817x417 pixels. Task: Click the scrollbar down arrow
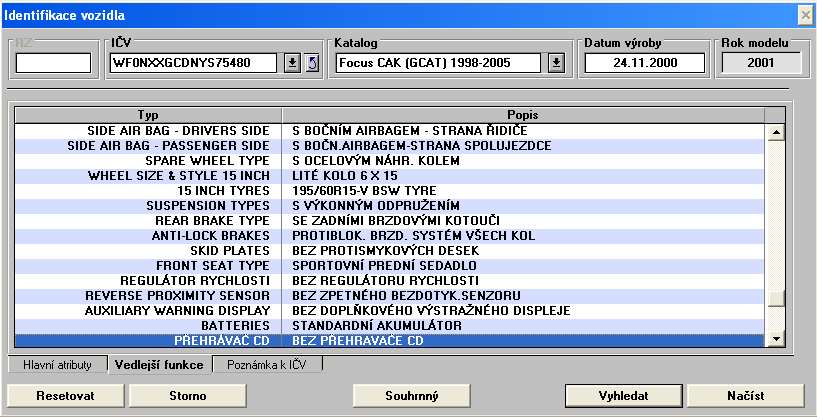tap(775, 340)
